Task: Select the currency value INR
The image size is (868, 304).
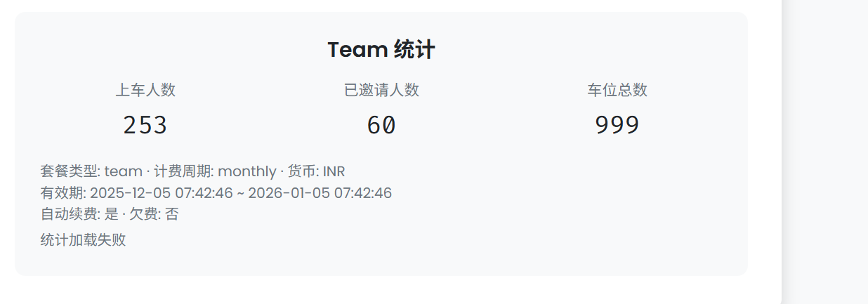Action: (x=334, y=172)
